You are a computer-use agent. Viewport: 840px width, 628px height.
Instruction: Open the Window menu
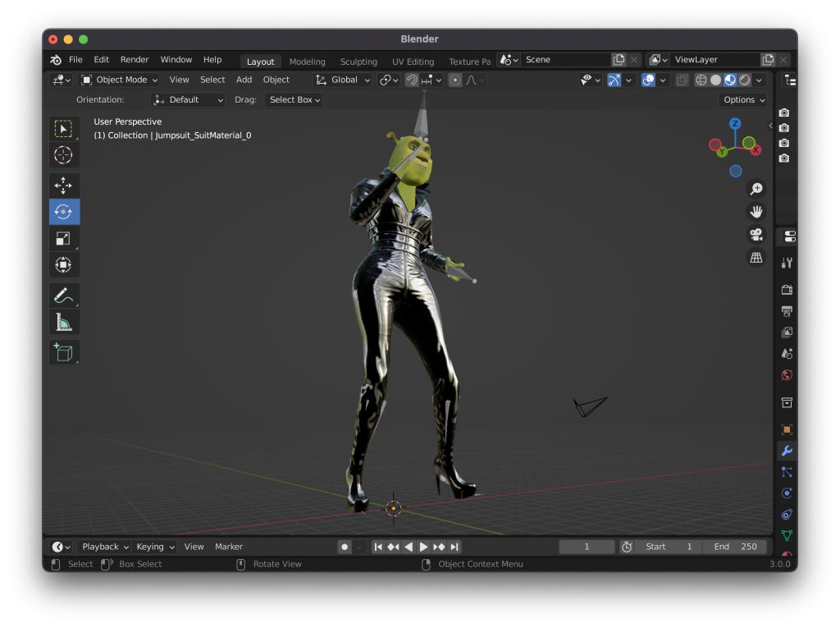(176, 60)
